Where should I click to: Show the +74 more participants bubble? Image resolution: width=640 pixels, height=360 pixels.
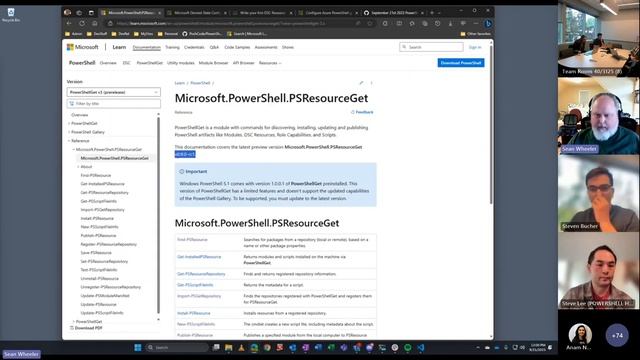[x=617, y=336]
